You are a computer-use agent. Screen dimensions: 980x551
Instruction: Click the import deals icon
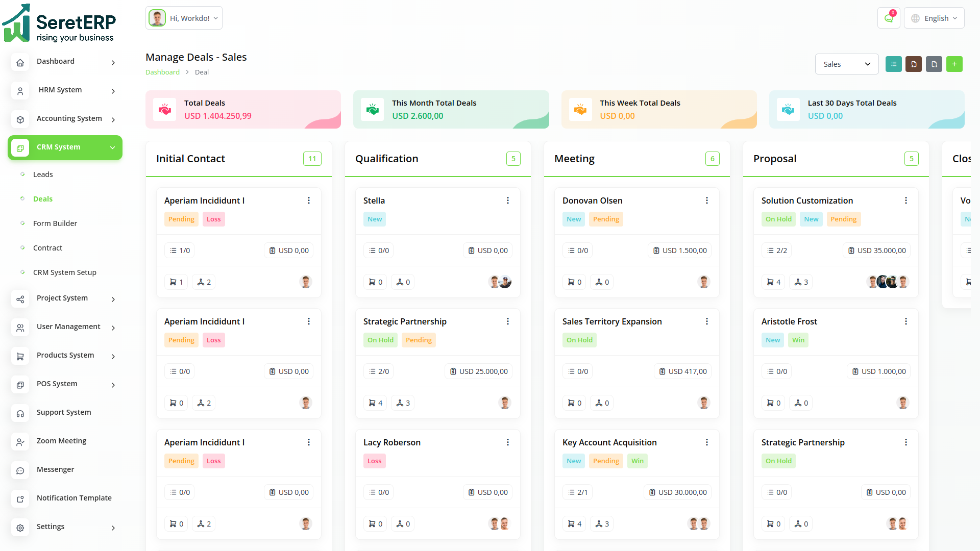[x=914, y=64]
